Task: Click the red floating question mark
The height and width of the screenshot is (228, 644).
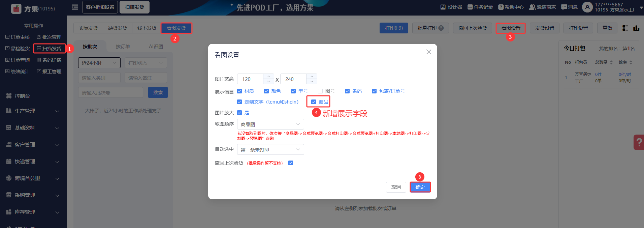Action: (639, 142)
